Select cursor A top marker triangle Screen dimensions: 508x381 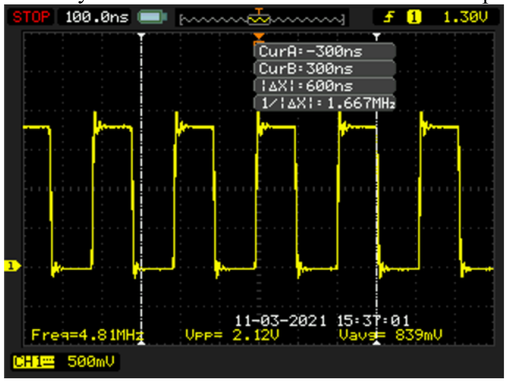click(x=142, y=35)
